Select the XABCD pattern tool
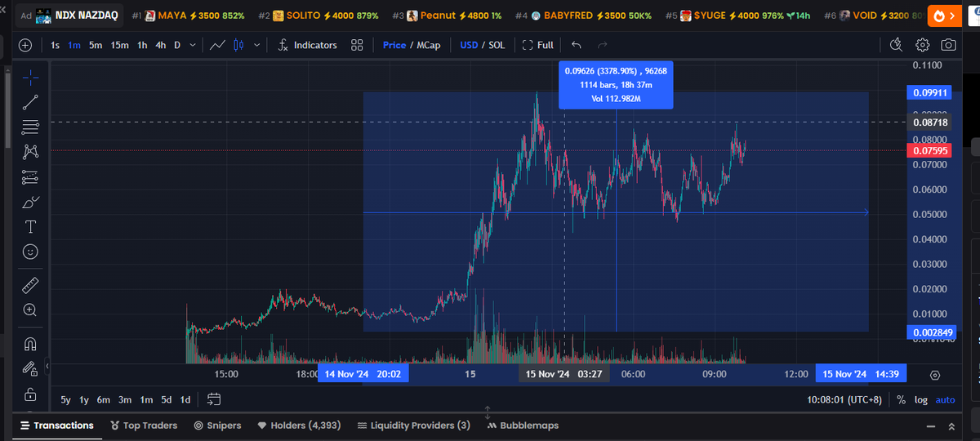 (30, 151)
